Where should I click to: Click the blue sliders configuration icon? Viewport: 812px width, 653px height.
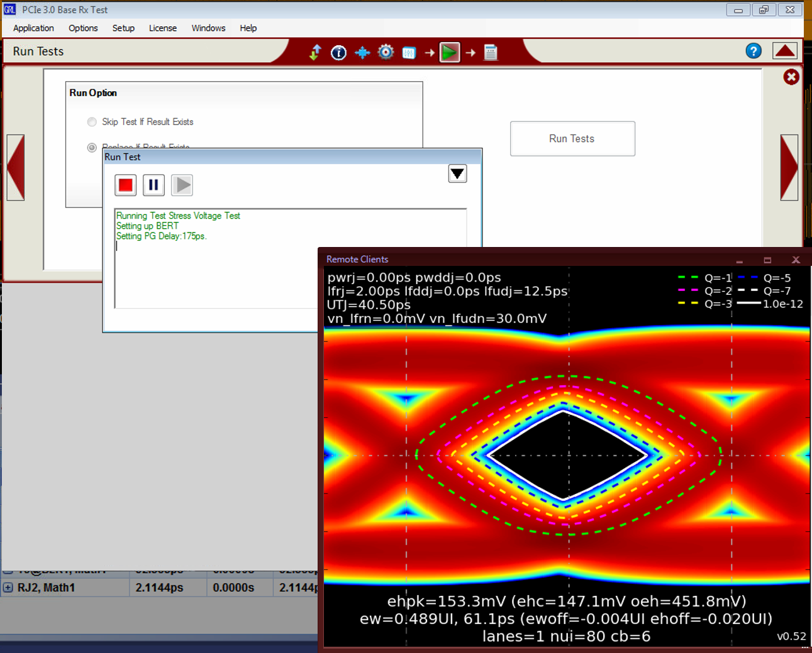pos(409,53)
